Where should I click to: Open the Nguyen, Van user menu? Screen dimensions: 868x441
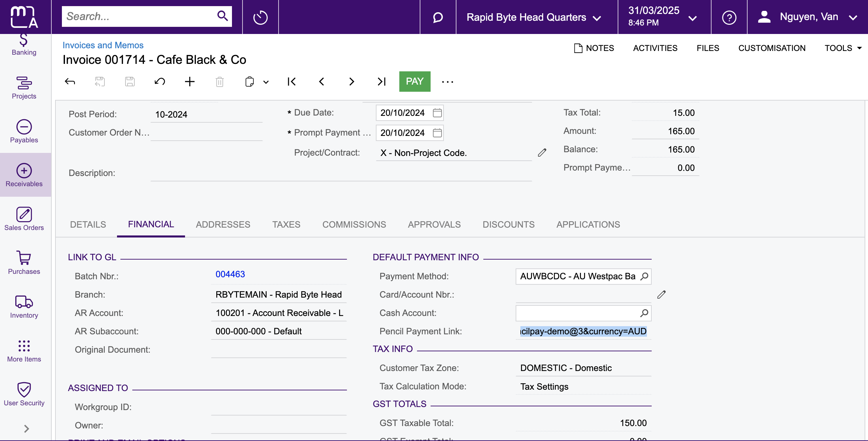click(x=807, y=17)
